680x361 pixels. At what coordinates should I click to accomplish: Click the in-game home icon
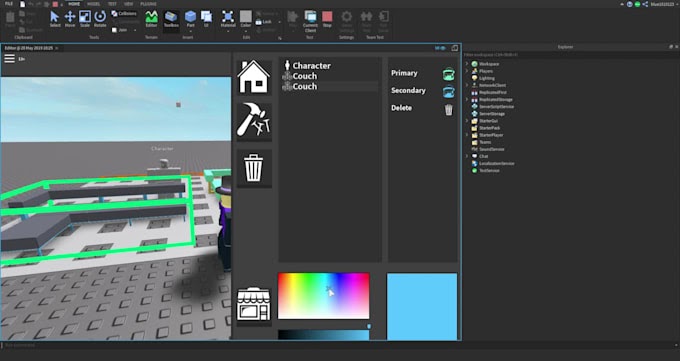click(x=254, y=77)
